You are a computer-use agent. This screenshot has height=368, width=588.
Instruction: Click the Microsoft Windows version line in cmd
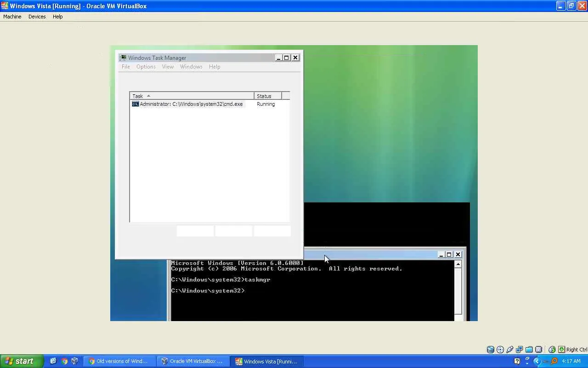237,263
